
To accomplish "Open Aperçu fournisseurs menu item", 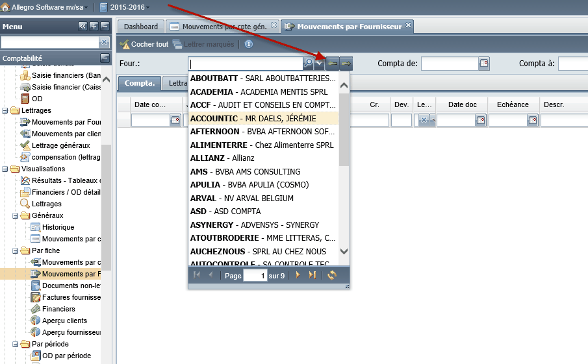I will [x=66, y=333].
